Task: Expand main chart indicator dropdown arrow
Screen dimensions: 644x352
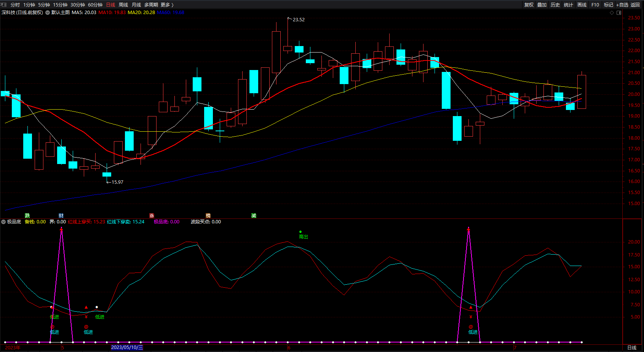Action: (48, 13)
